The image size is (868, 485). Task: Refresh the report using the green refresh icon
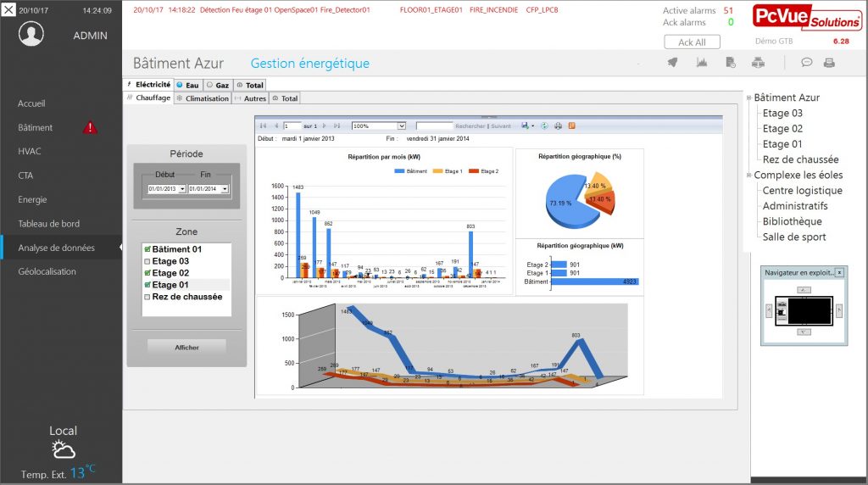point(544,125)
